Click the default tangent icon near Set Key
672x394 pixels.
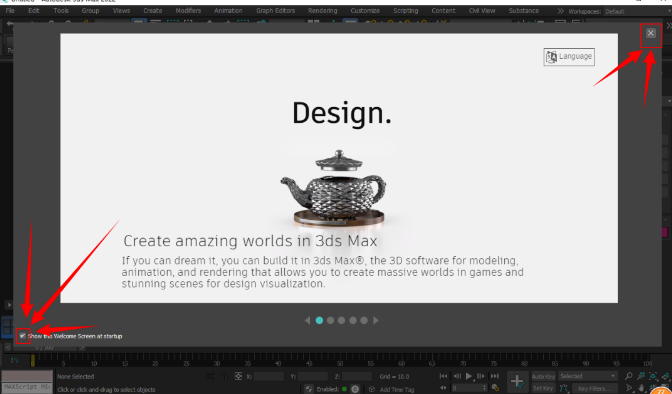(564, 388)
